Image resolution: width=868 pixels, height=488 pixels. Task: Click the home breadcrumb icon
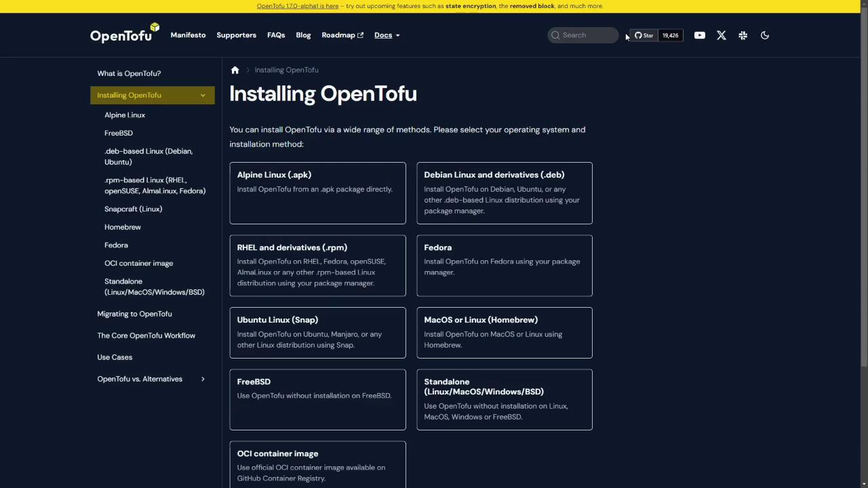tap(235, 70)
